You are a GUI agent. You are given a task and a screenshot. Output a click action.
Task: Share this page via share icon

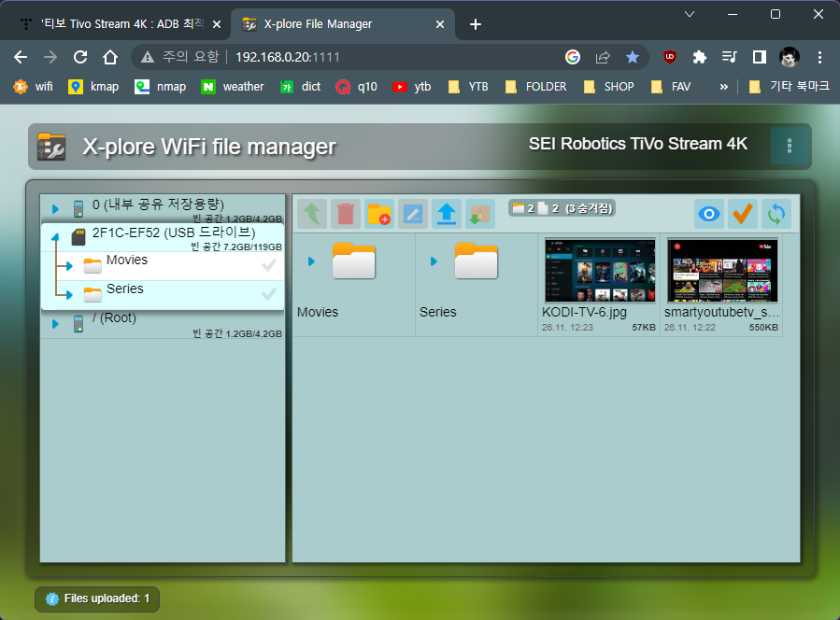[603, 57]
